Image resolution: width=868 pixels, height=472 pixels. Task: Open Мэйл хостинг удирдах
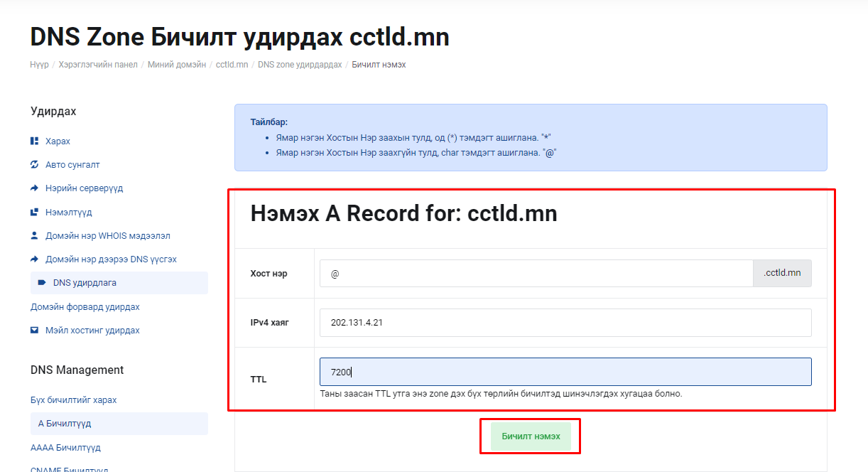pos(92,331)
